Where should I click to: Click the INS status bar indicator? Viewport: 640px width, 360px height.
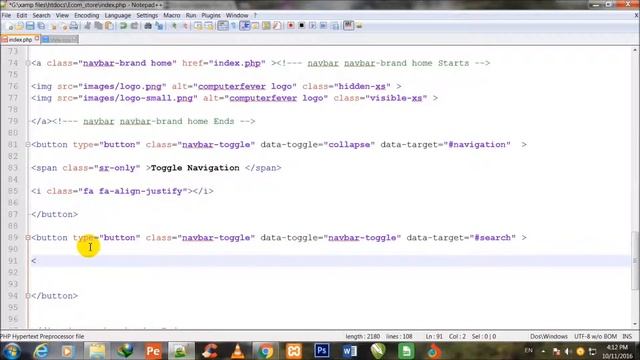pos(627,336)
